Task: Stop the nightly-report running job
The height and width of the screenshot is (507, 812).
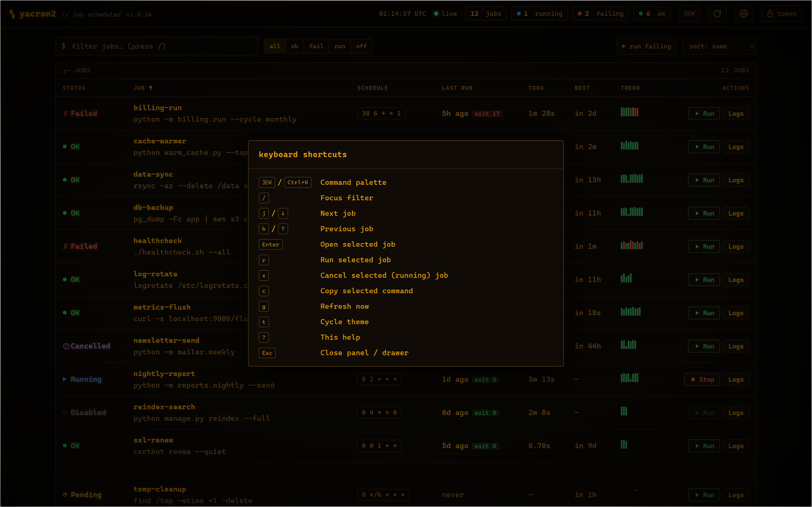Action: (702, 379)
